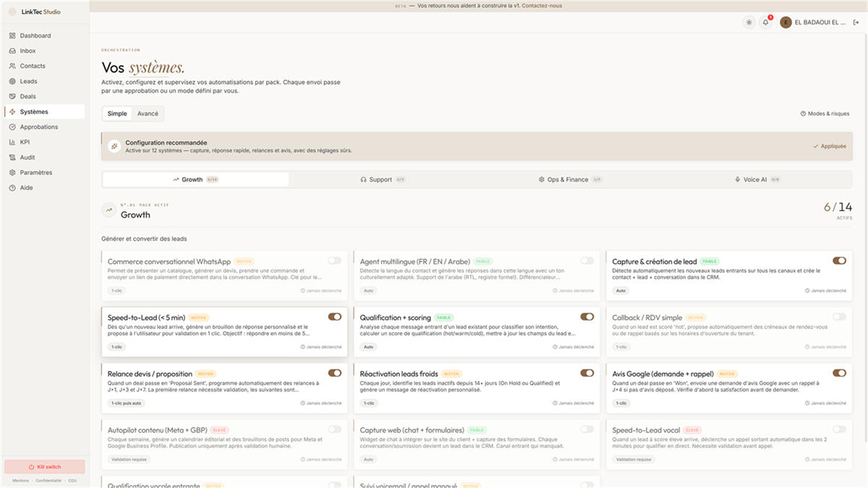Select the Simple mode tab
Image resolution: width=868 pixels, height=488 pixels.
(117, 114)
